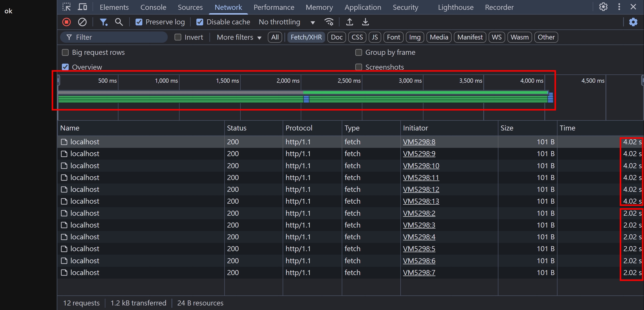
Task: Open network conditions wifi icon
Action: coord(329,22)
